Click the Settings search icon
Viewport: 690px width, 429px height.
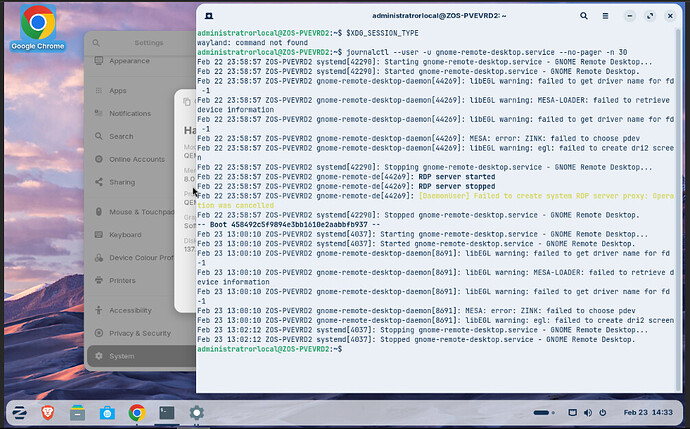[x=96, y=43]
